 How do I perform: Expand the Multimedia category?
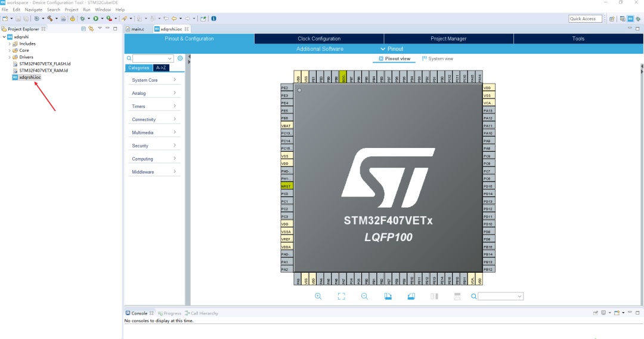coord(154,132)
